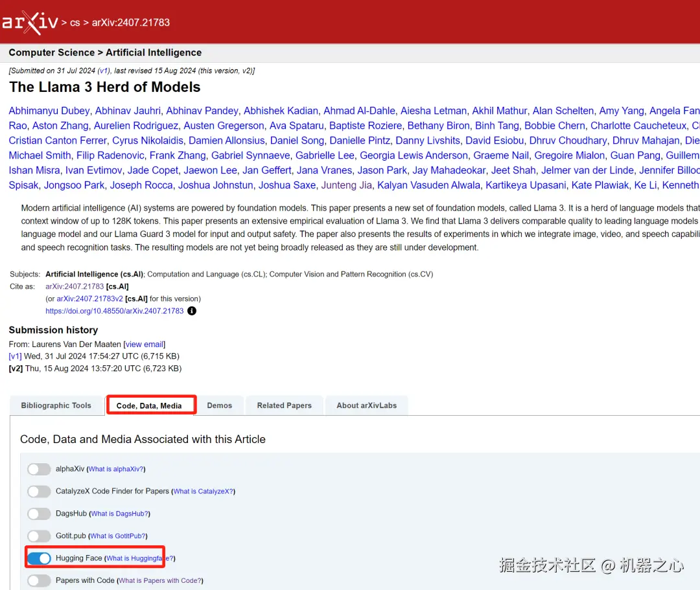Click the cs breadcrumb link

click(x=75, y=23)
